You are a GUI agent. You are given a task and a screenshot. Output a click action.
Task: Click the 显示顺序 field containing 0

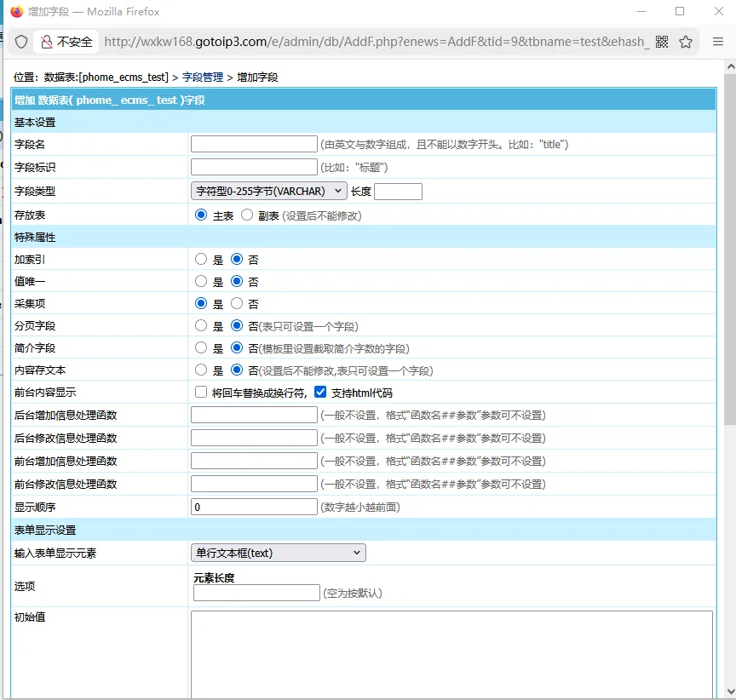point(254,507)
